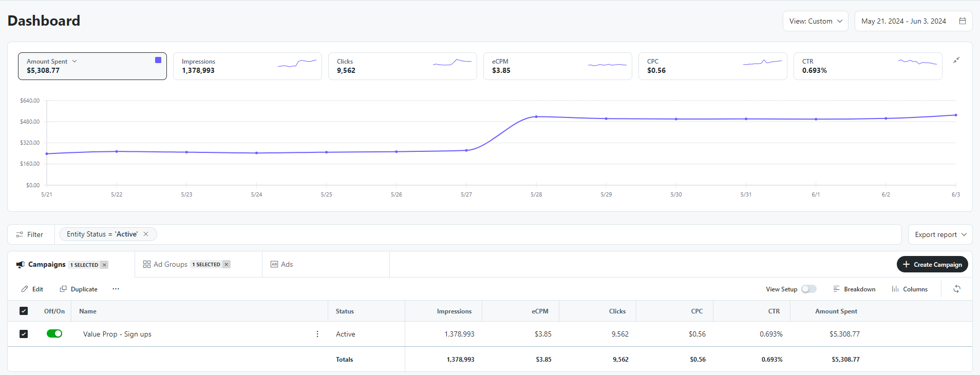Viewport: 980px width, 375px height.
Task: Switch to the Ads tab
Action: [282, 264]
